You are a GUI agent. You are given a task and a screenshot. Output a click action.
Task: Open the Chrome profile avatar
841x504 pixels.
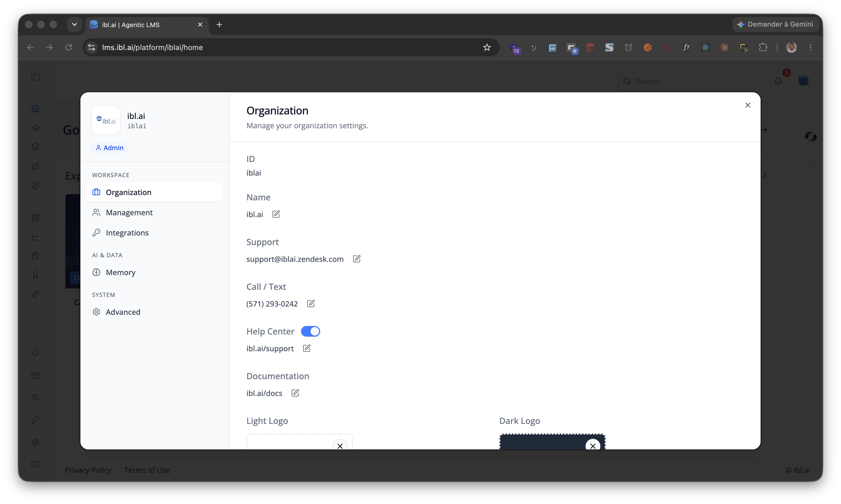pyautogui.click(x=791, y=48)
